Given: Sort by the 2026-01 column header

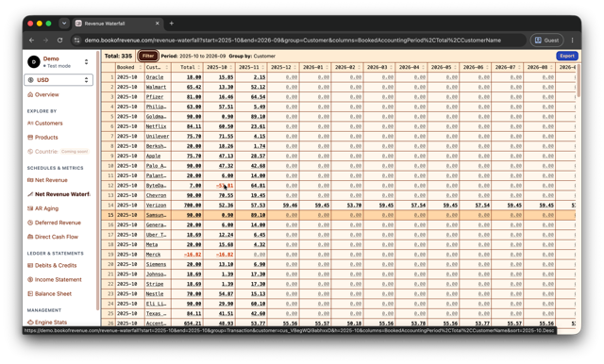Looking at the screenshot, I should 315,67.
